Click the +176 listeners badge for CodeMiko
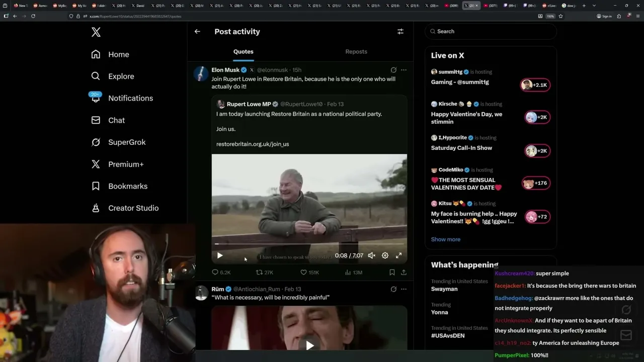 click(536, 183)
